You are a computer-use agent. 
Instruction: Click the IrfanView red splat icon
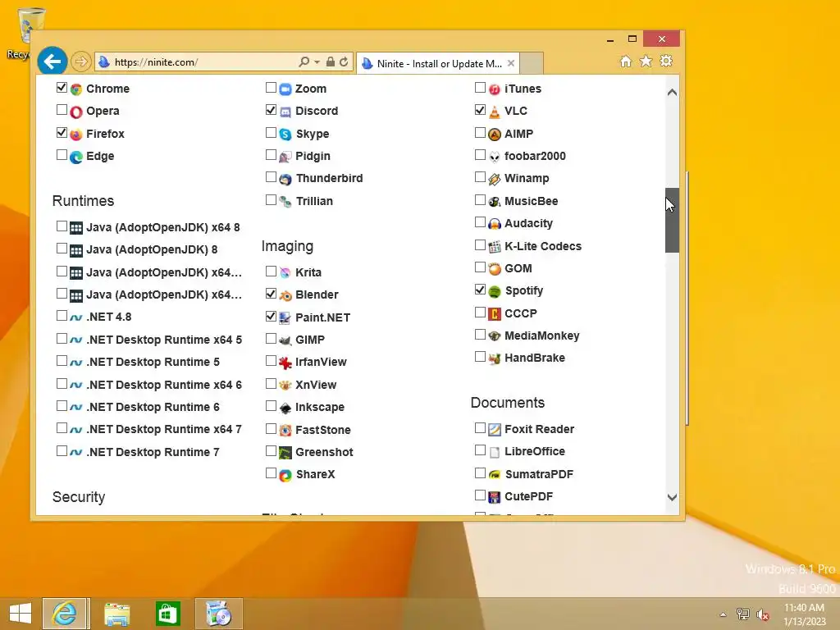(x=285, y=363)
